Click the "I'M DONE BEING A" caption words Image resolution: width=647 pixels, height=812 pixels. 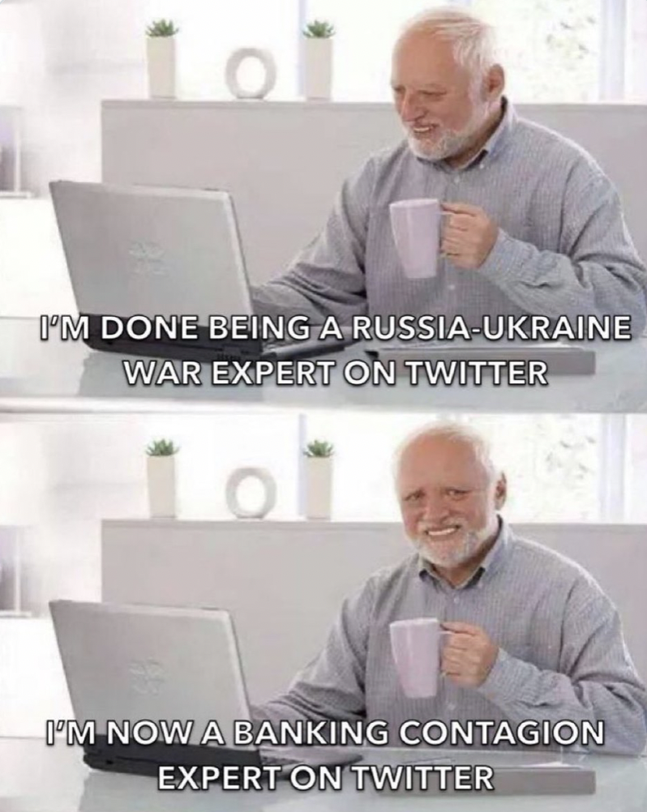click(x=189, y=329)
